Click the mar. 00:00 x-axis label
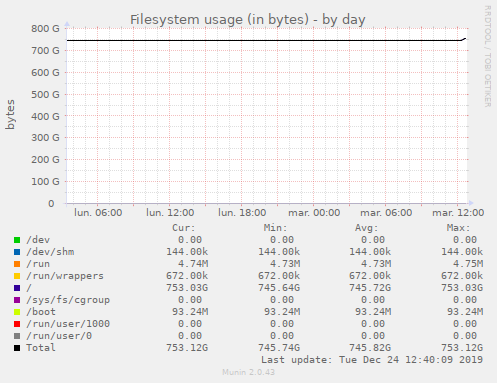The height and width of the screenshot is (383, 497). tap(314, 213)
